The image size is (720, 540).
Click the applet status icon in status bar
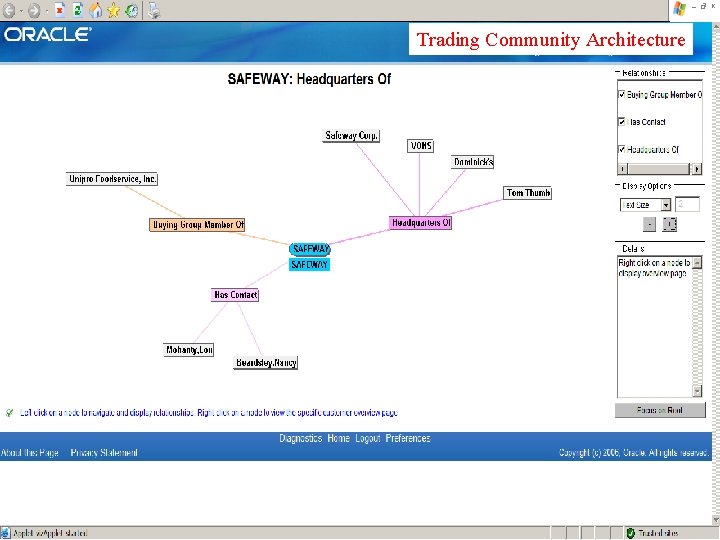point(5,533)
